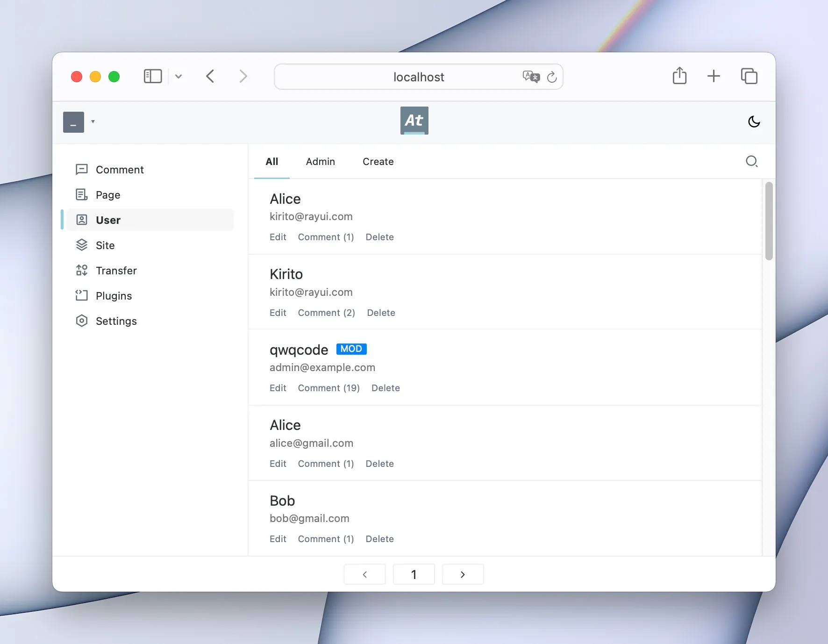Expand the dropdown beside the profile avatar
This screenshot has height=644, width=828.
pos(92,122)
